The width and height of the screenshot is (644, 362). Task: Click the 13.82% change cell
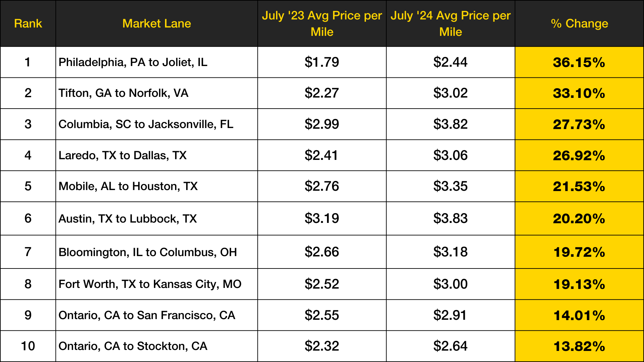pos(579,346)
